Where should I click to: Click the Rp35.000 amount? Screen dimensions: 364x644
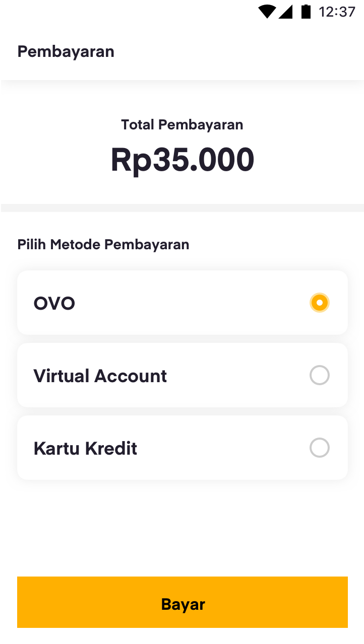pyautogui.click(x=182, y=160)
